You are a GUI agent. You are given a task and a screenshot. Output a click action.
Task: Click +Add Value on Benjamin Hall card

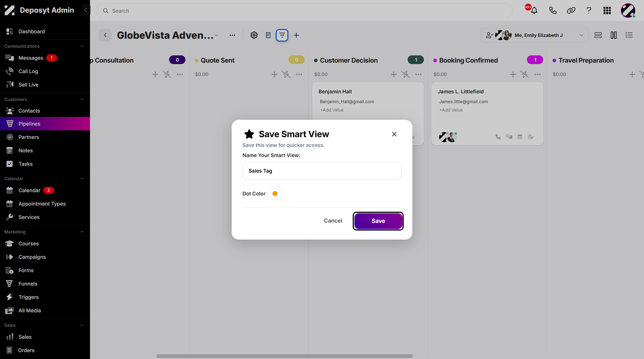[332, 110]
